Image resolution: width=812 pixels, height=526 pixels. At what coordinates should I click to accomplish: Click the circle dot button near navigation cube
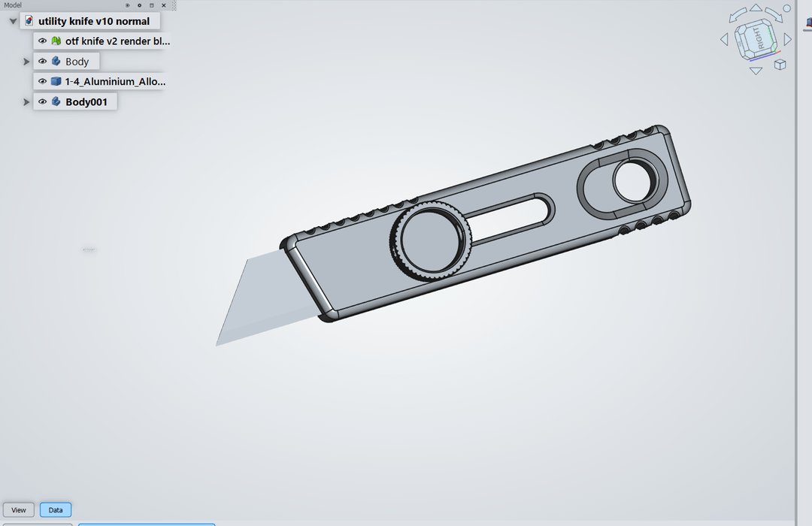pyautogui.click(x=787, y=9)
